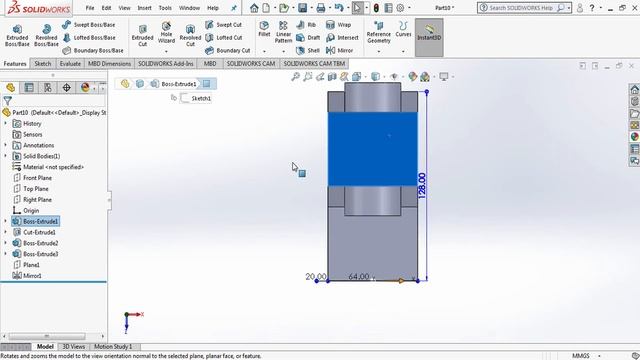640x360 pixels.
Task: Open the DisplayManager color sphere tab
Action: [85, 88]
